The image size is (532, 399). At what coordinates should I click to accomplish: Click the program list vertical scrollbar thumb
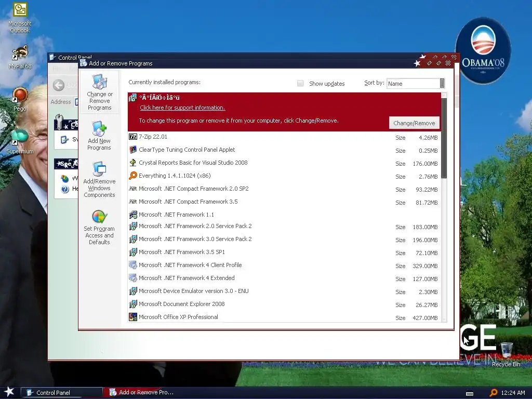444,138
